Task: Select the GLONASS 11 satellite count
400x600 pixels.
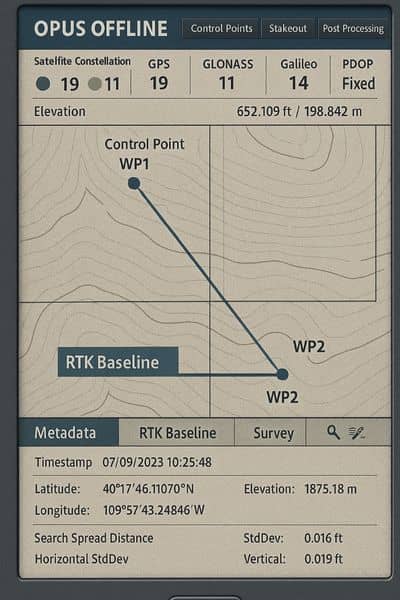Action: [228, 75]
